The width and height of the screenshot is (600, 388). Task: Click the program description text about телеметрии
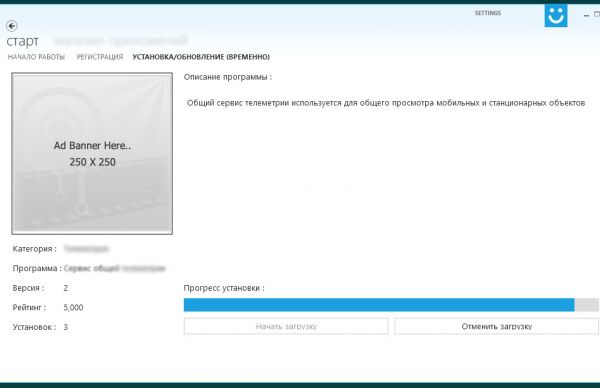coord(386,103)
